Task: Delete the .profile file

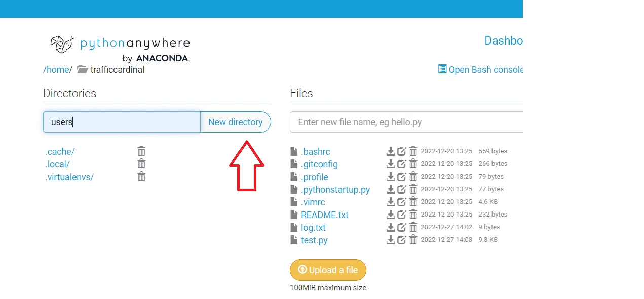Action: click(413, 177)
